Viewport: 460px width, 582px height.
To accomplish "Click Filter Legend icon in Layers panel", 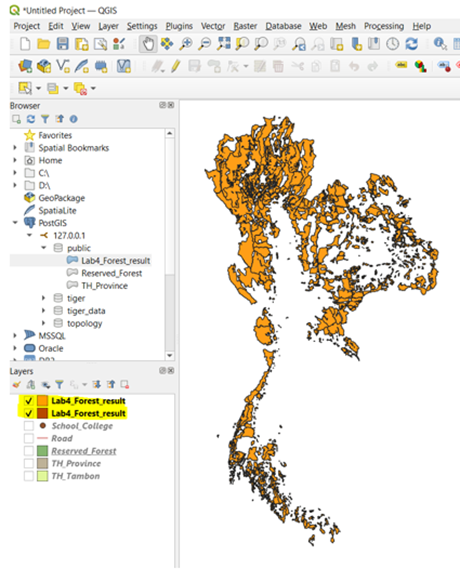I will 59,385.
